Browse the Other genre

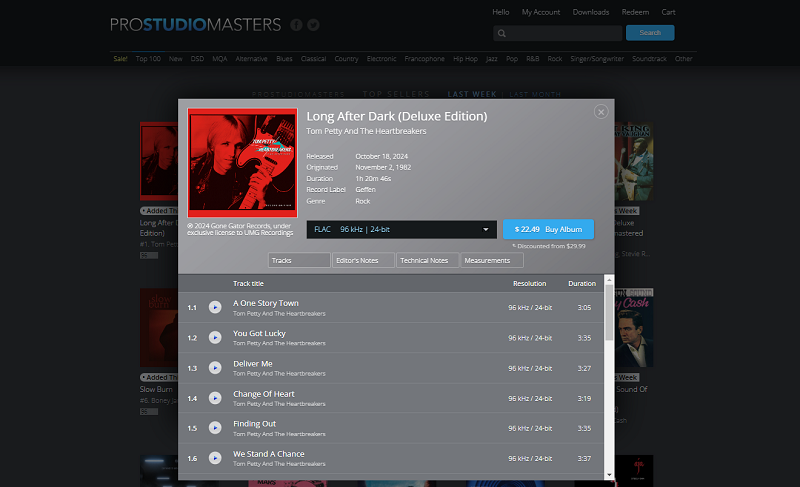pyautogui.click(x=684, y=59)
